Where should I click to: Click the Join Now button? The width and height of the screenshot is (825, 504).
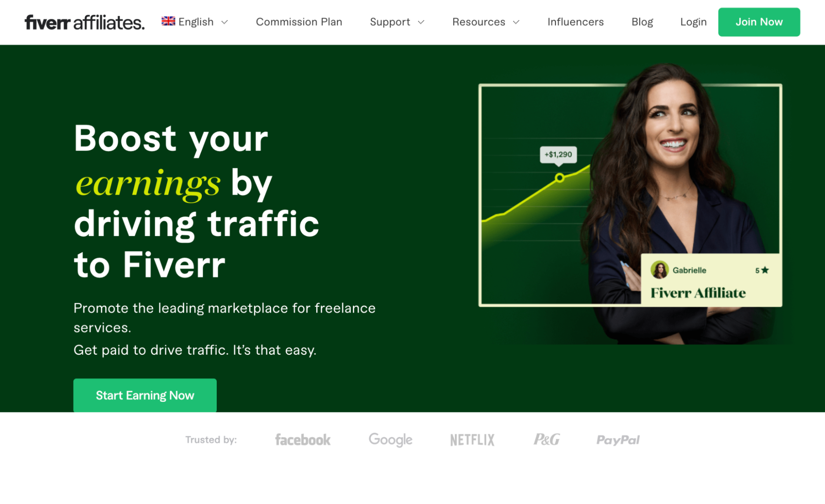point(759,22)
